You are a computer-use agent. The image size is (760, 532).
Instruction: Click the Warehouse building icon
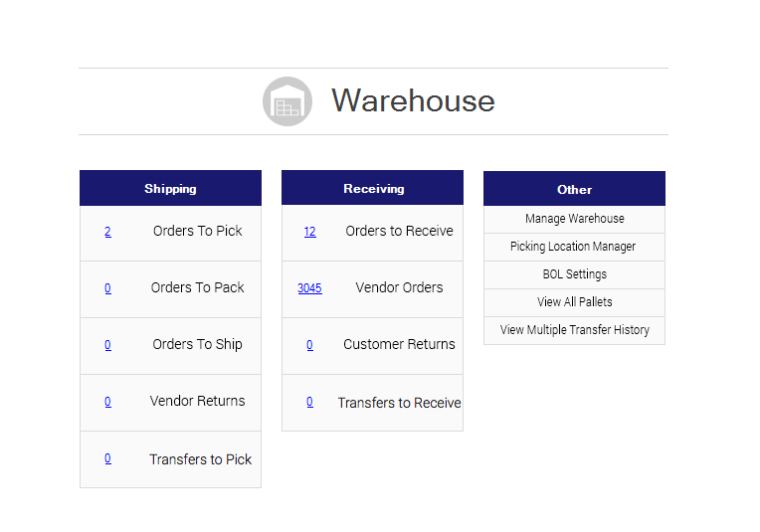pyautogui.click(x=287, y=101)
